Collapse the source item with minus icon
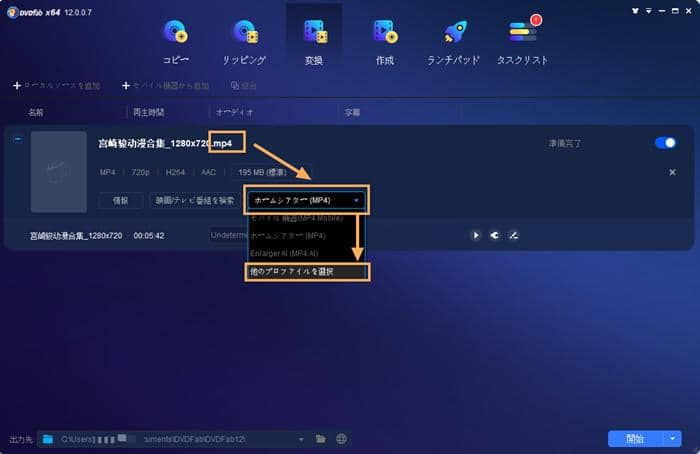700x454 pixels. (x=17, y=139)
